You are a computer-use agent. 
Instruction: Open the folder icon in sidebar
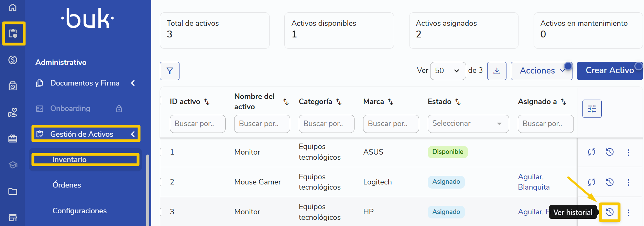pyautogui.click(x=13, y=191)
